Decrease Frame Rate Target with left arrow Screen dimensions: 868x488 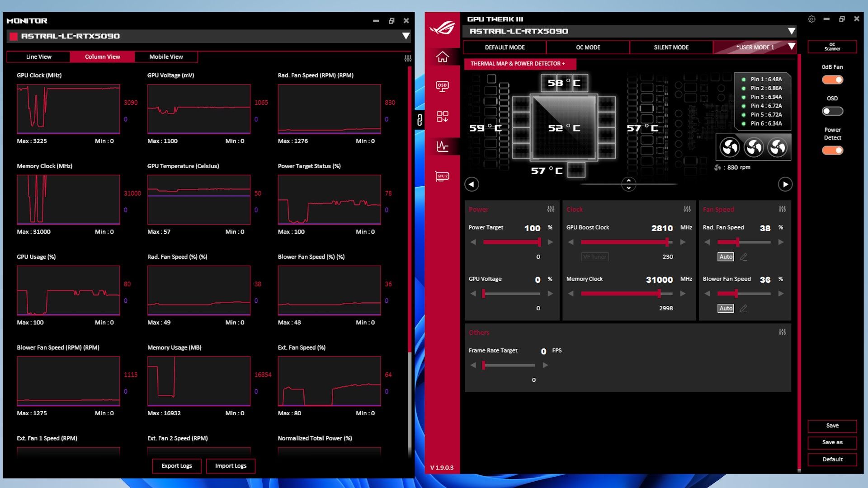pyautogui.click(x=473, y=365)
